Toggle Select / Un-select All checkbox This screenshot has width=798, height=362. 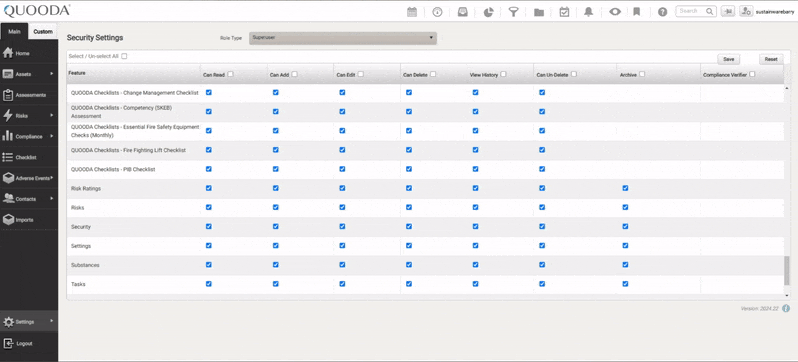(x=124, y=57)
